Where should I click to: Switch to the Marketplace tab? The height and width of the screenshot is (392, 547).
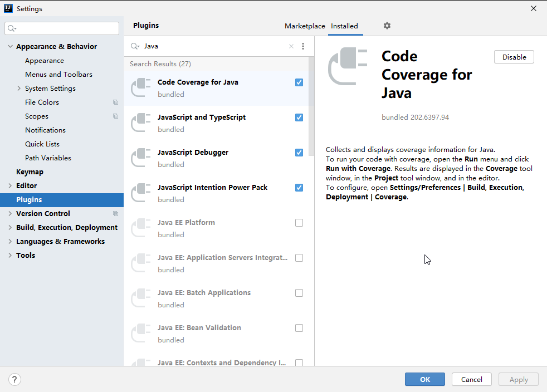click(x=305, y=26)
